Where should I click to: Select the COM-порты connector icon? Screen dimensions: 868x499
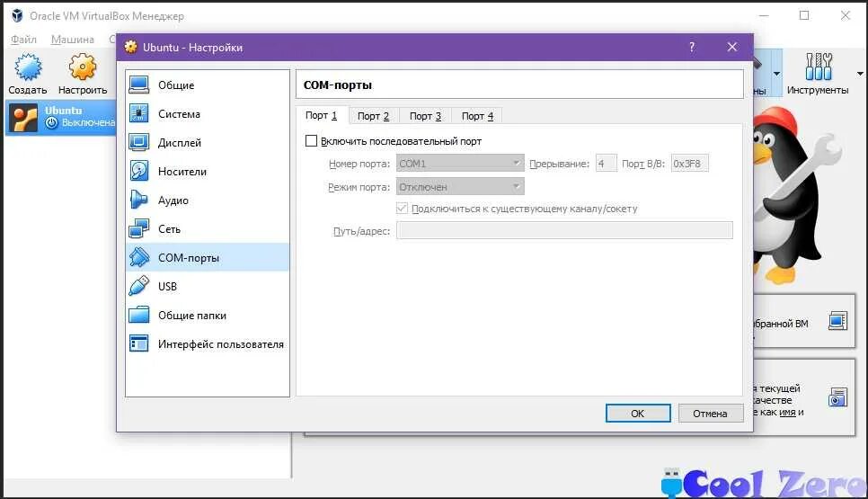(139, 257)
